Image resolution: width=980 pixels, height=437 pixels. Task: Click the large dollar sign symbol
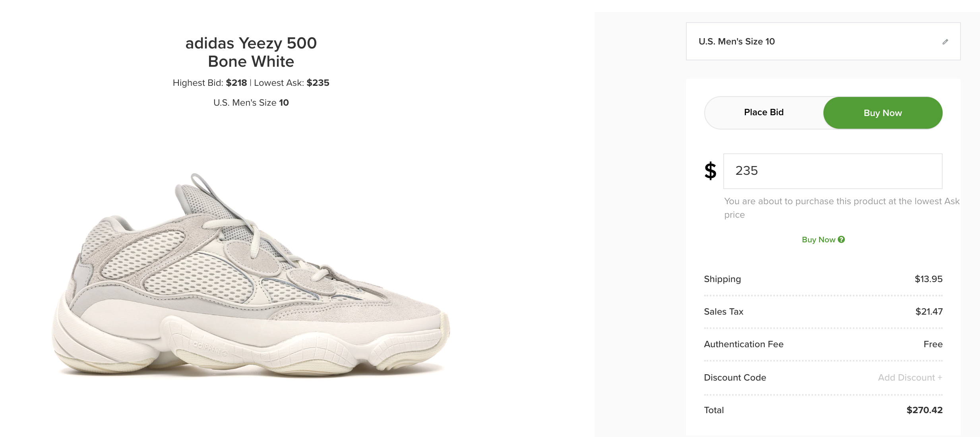[710, 171]
